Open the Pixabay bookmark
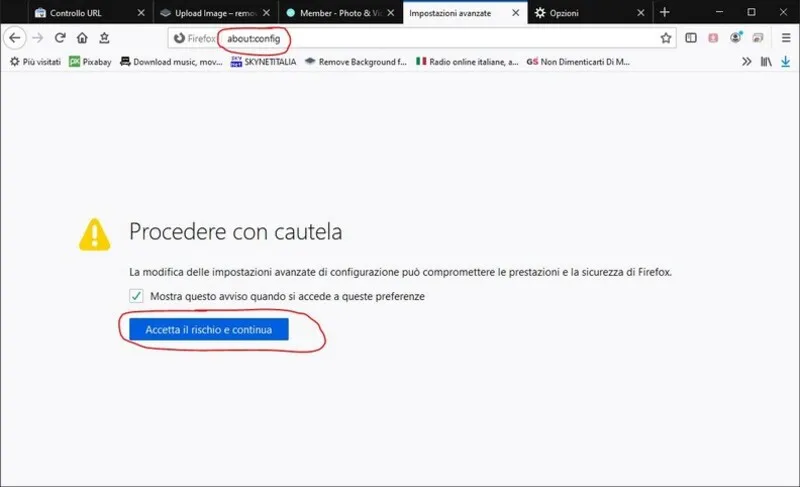800x487 pixels. coord(90,62)
